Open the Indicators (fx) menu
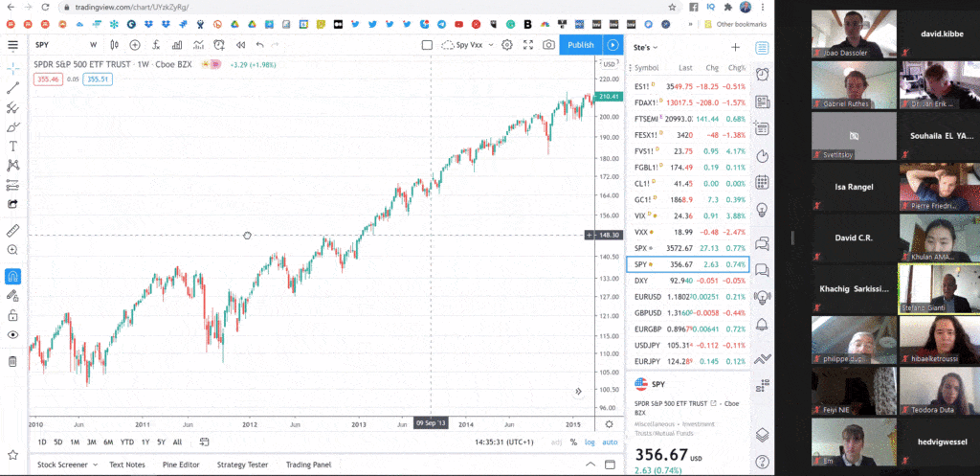980x476 pixels. click(155, 44)
